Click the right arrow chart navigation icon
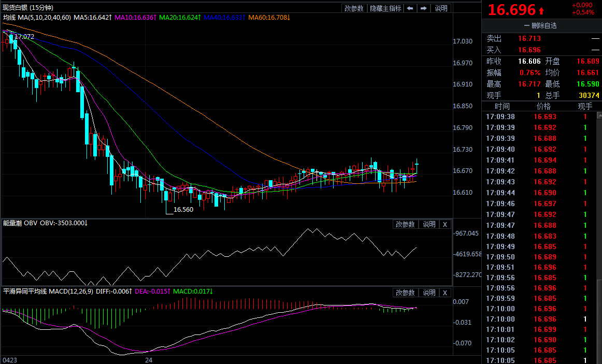Image resolution: width=602 pixels, height=364 pixels. [423, 8]
